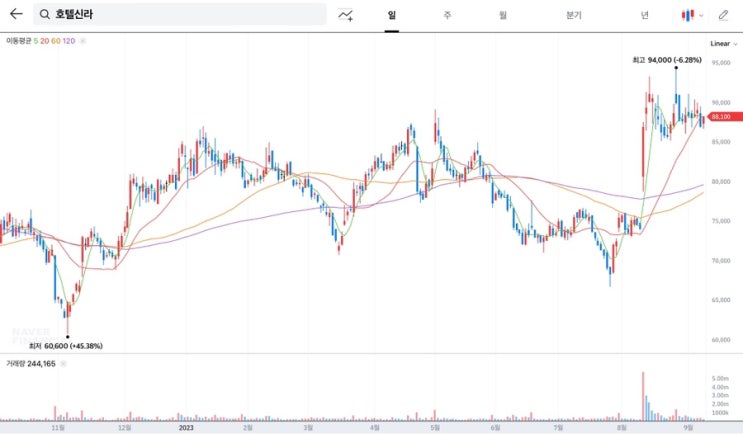Click the search magnifier icon
The width and height of the screenshot is (743, 434).
point(45,14)
